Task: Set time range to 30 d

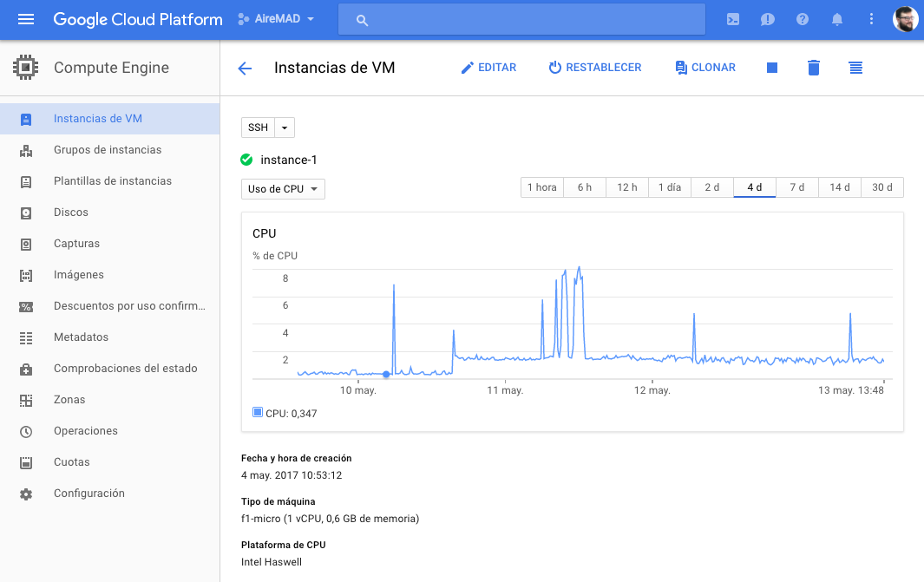Action: pos(882,187)
